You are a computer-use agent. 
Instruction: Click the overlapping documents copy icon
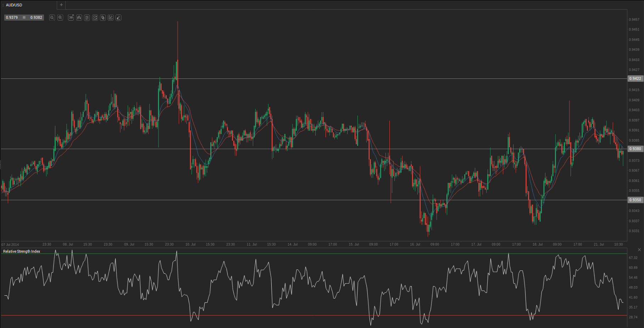103,18
